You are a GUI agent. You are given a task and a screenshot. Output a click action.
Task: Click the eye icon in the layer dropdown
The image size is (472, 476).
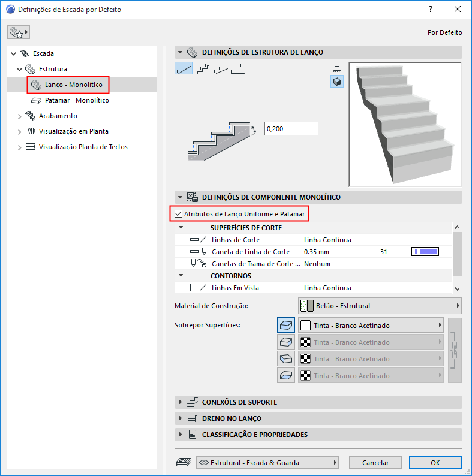click(203, 463)
